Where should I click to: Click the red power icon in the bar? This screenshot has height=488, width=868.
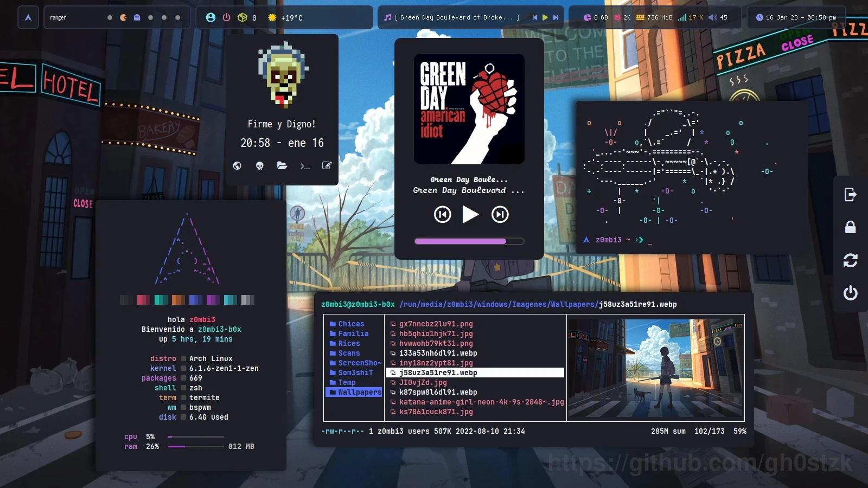pos(226,17)
